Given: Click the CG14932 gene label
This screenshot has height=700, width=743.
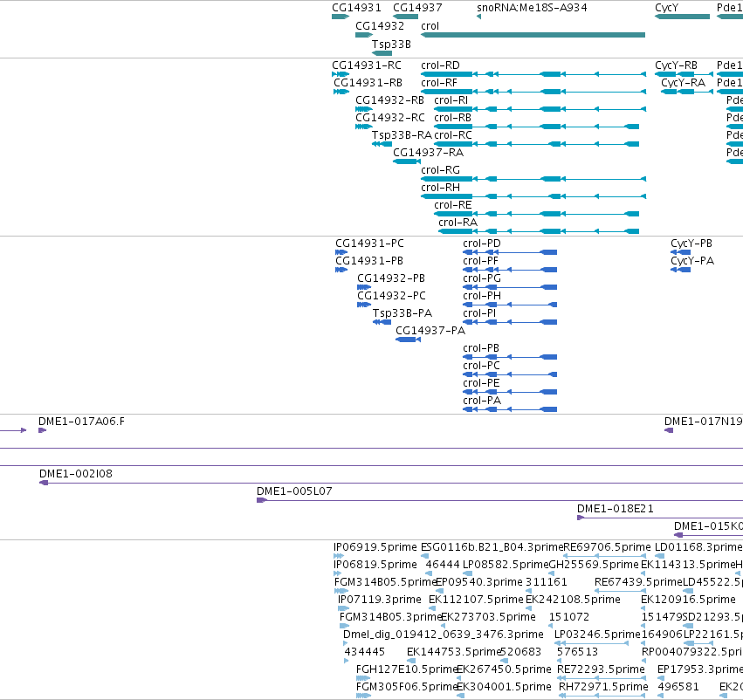Looking at the screenshot, I should 380,26.
